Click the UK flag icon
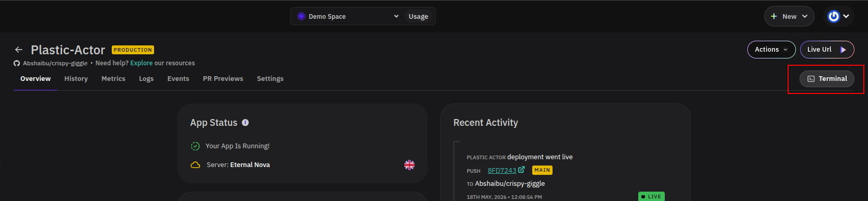Screen dimensions: 868x201 (x=409, y=165)
